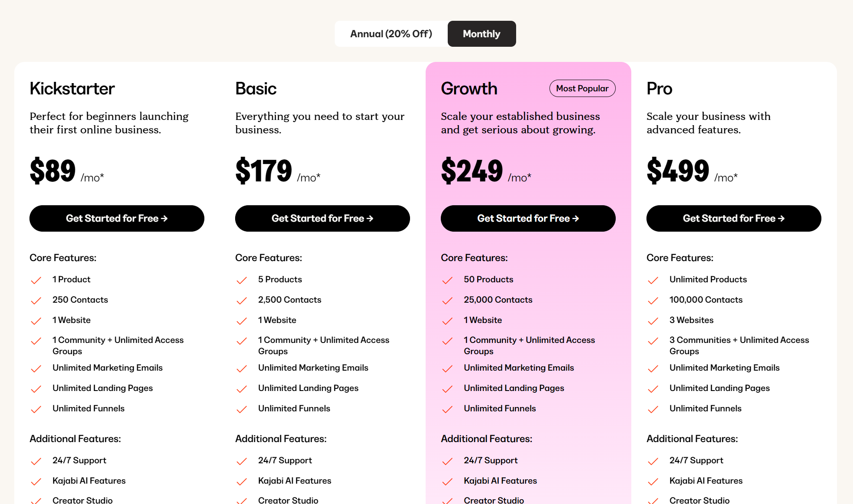Click checkmark beside 50 Products

point(448,280)
